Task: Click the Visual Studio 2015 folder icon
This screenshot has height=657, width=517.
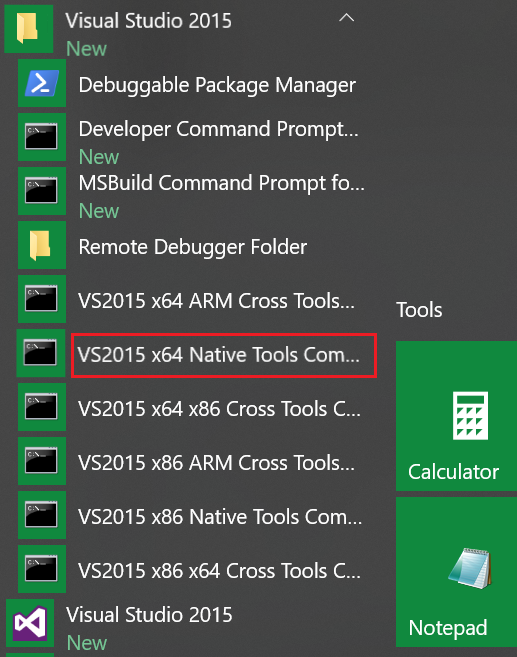Action: [x=28, y=28]
